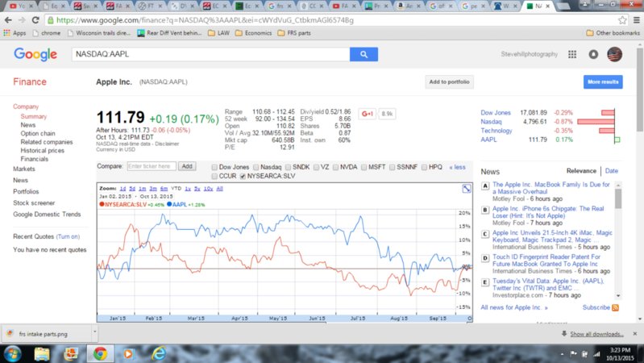Click the RSS subscribe feed icon
The image size is (644, 363).
[615, 307]
